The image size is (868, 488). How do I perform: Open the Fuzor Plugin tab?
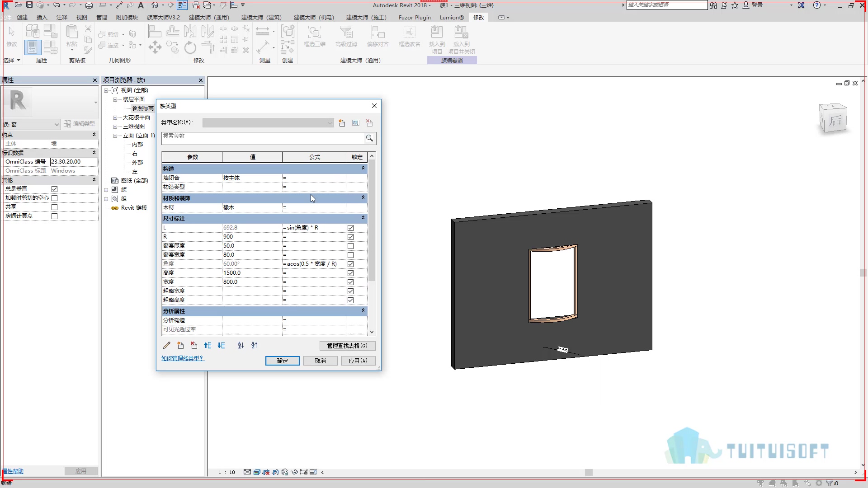click(x=415, y=17)
